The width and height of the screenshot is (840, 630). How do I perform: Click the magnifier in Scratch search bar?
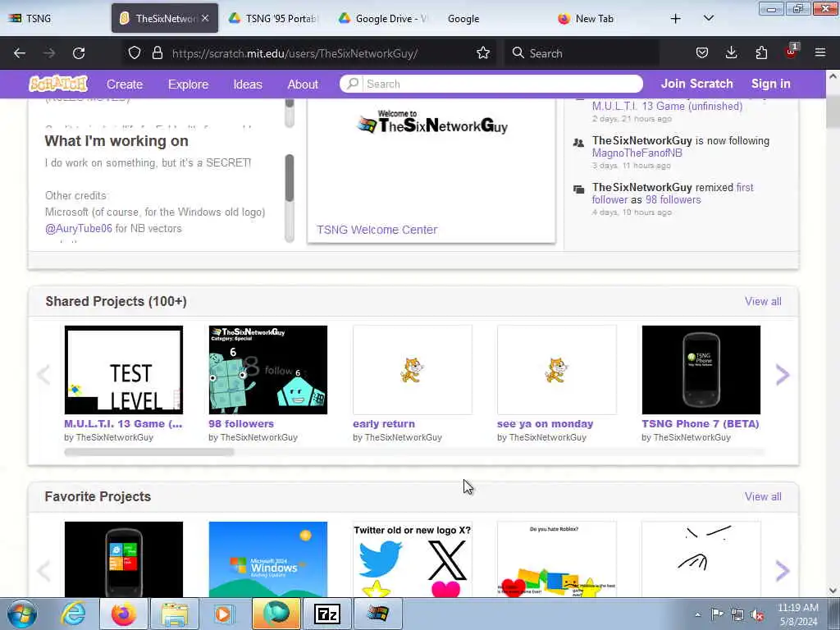[353, 84]
